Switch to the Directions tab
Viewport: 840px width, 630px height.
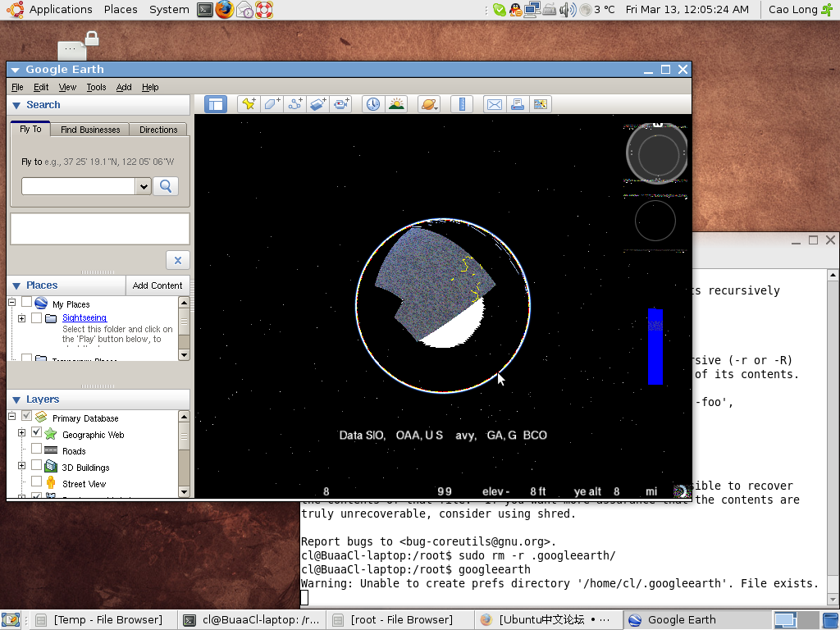point(158,130)
